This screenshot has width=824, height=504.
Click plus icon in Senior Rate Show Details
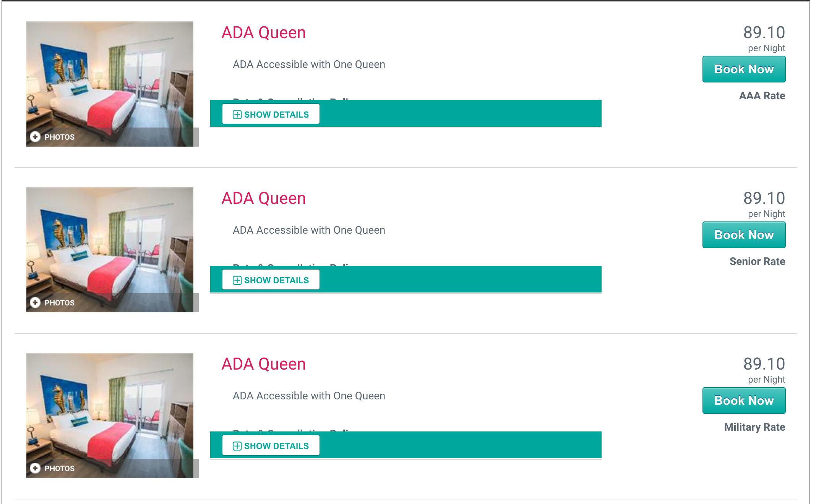(x=237, y=280)
